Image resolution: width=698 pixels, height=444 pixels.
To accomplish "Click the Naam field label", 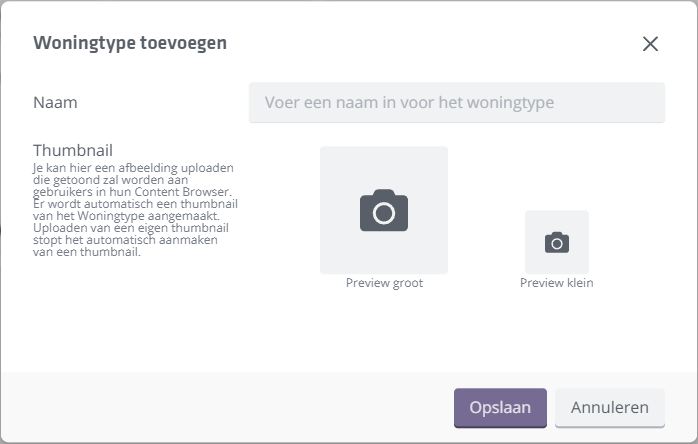I will tap(55, 102).
